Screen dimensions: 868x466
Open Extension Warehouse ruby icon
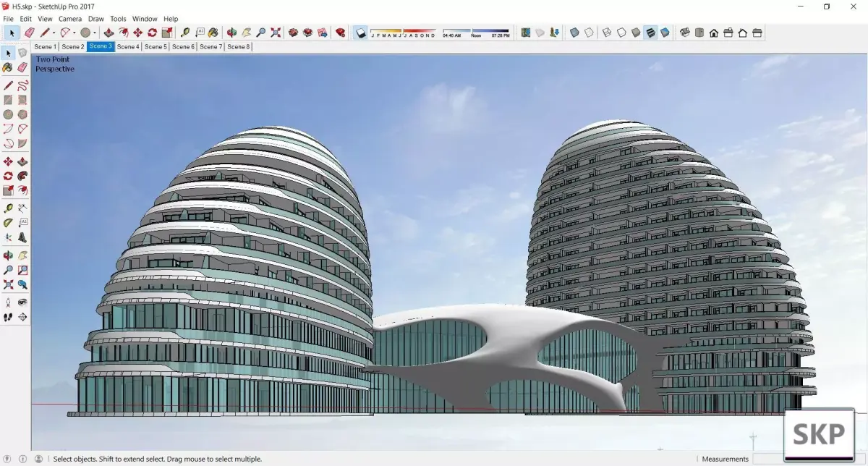(x=340, y=33)
